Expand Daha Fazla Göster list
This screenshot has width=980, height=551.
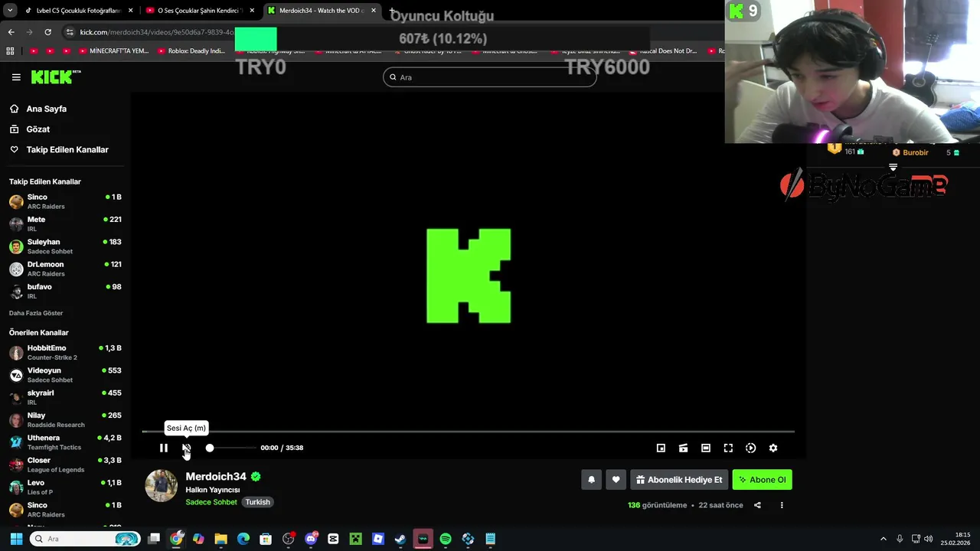point(36,313)
